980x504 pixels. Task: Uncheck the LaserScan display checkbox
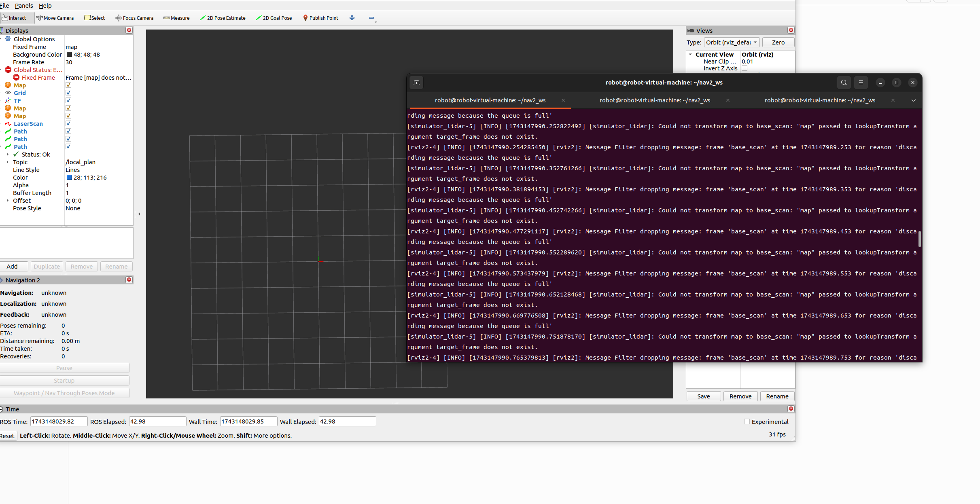point(68,124)
